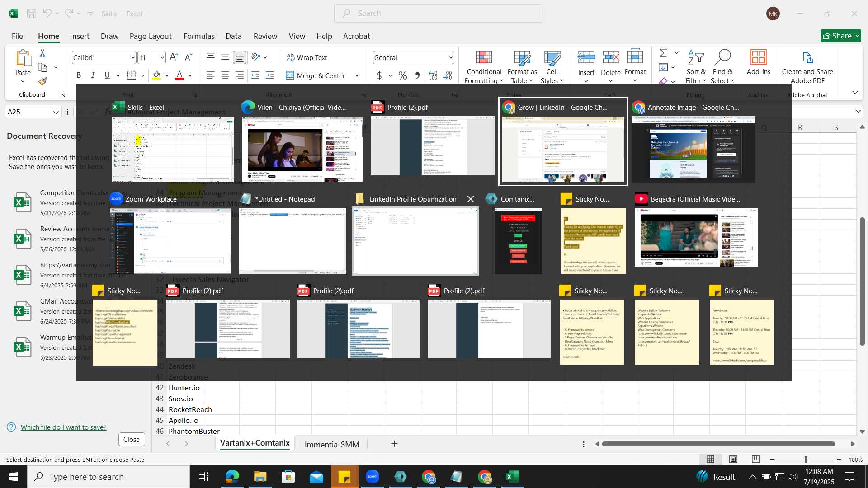Adjust the zoom slider handle
Viewport: 868px width, 488px height.
coord(806,459)
